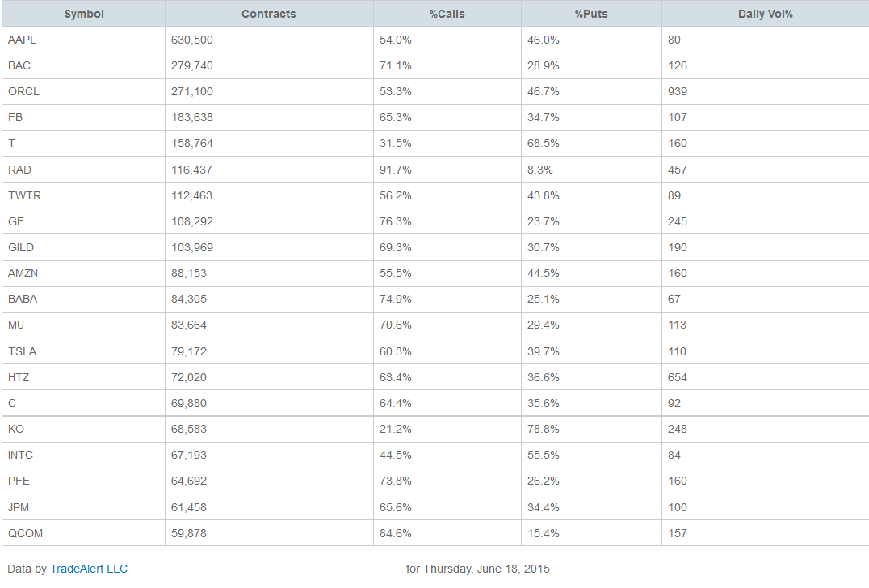Click the %Puts column header

(x=591, y=14)
